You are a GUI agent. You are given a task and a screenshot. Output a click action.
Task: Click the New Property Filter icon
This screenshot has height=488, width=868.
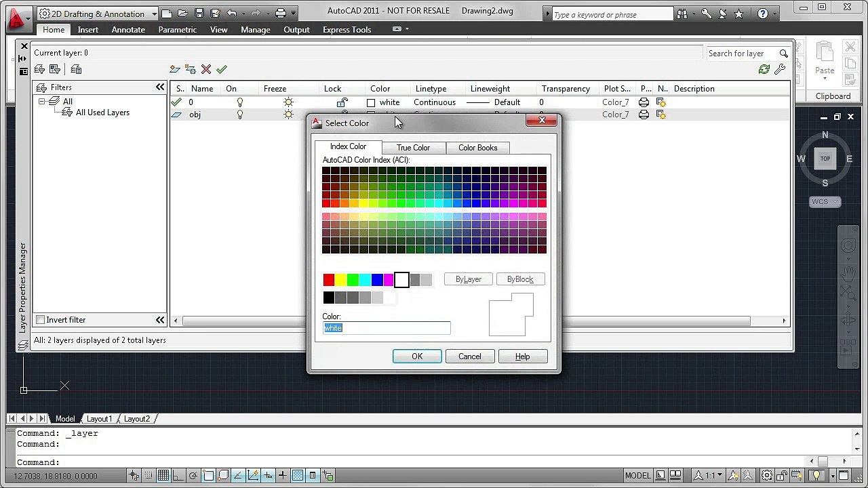[39, 69]
